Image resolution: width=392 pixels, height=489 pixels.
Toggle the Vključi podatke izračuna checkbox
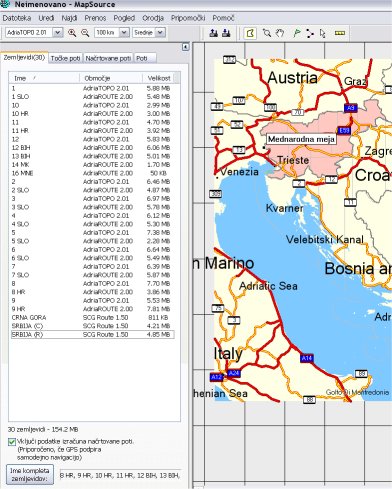[x=12, y=442]
